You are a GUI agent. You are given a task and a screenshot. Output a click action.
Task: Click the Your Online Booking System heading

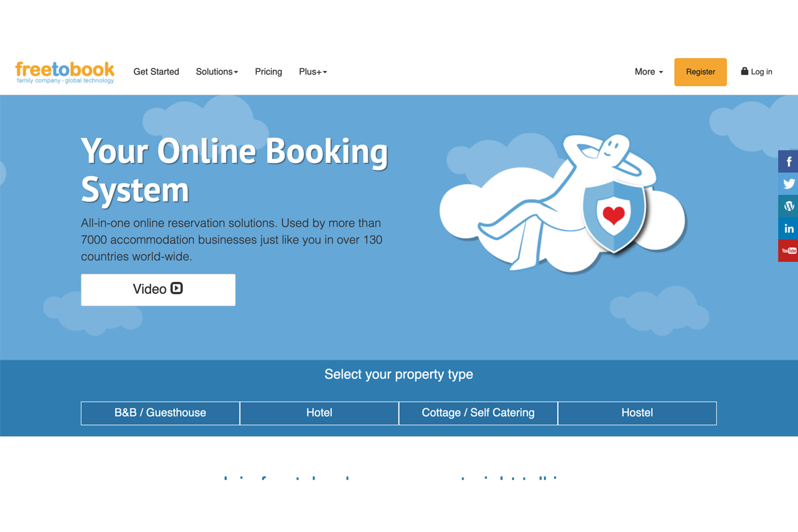click(234, 171)
